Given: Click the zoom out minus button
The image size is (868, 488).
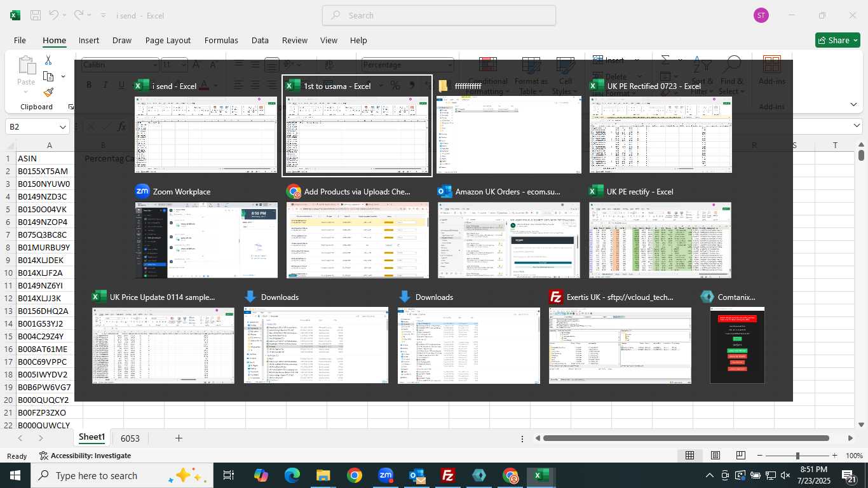Looking at the screenshot, I should (x=759, y=456).
